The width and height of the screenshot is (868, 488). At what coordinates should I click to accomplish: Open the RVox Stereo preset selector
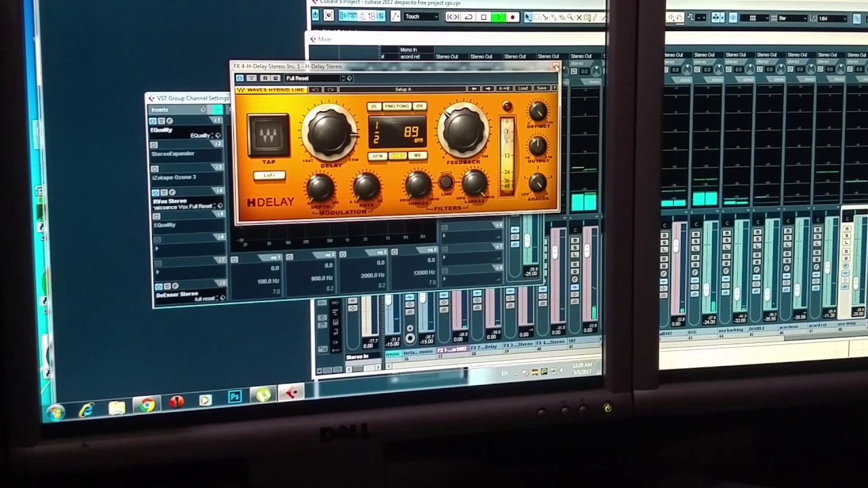(220, 205)
